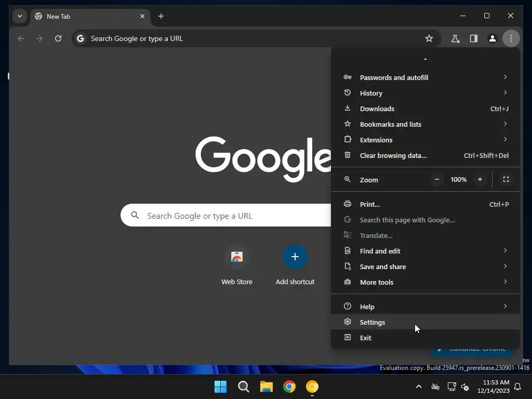The image size is (532, 399).
Task: Open Bookmarks and lists entry
Action: [x=425, y=124]
